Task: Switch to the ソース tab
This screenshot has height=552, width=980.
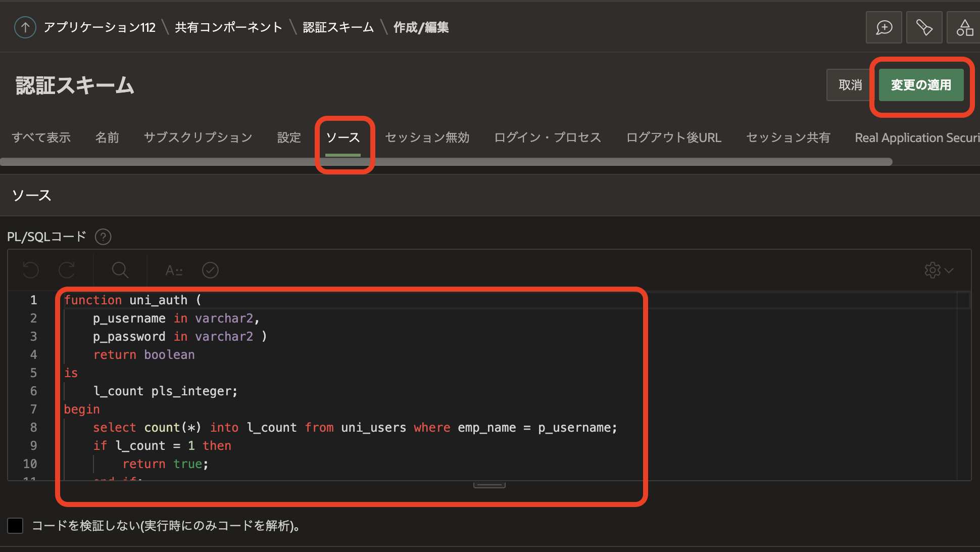Action: point(343,137)
